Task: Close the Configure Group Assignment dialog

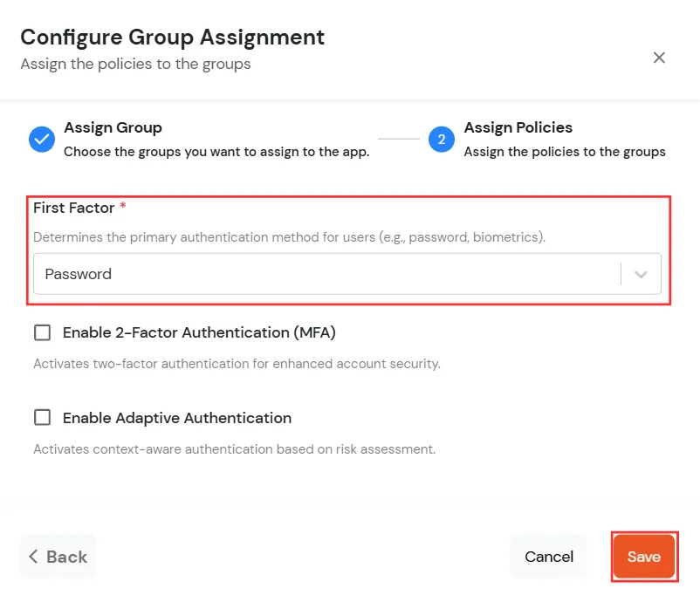Action: click(x=659, y=58)
